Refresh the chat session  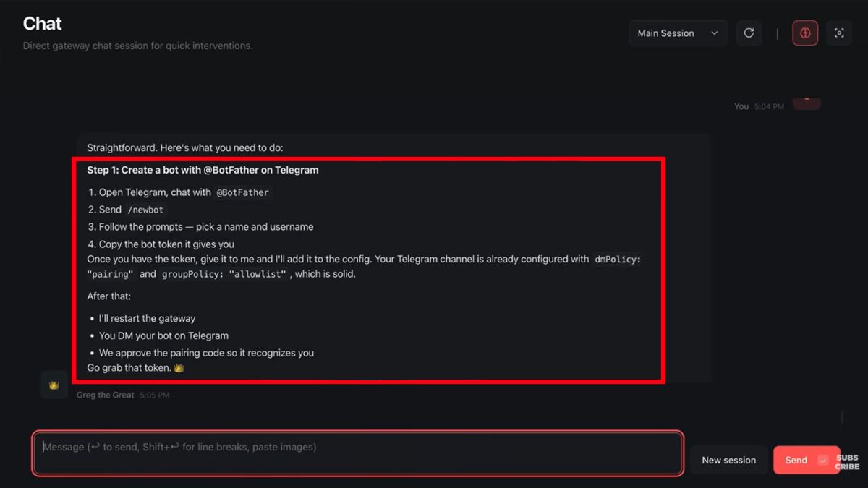coord(749,33)
